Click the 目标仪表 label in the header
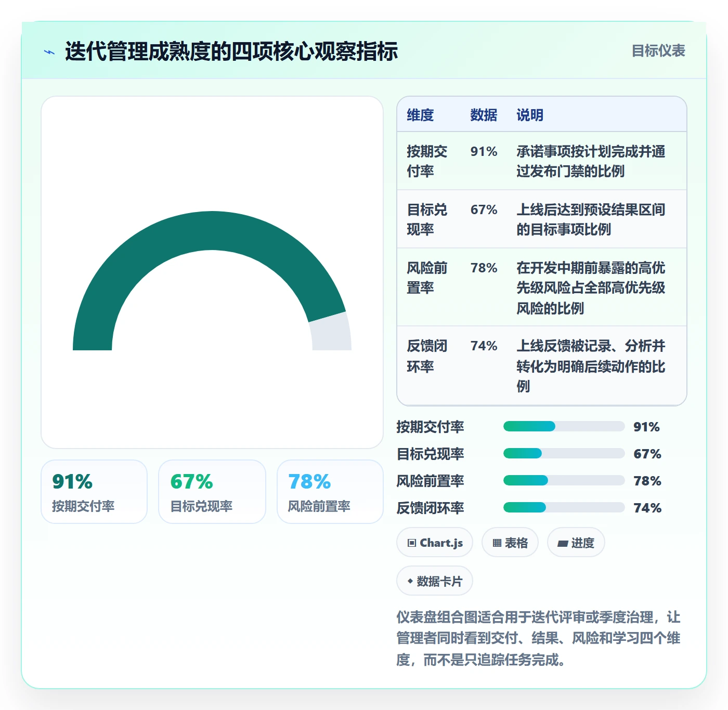The image size is (728, 710). (658, 51)
